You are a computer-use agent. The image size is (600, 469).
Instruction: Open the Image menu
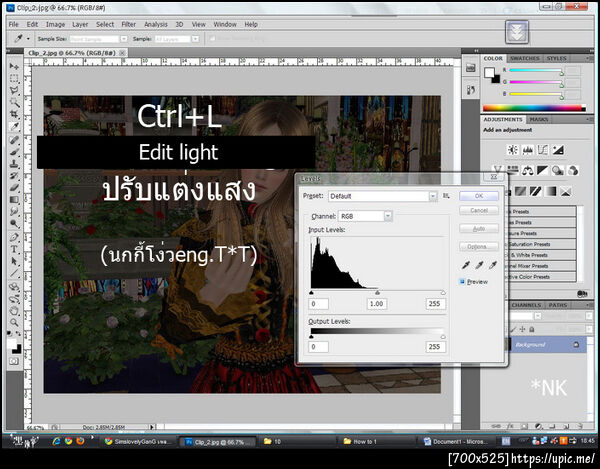point(55,24)
